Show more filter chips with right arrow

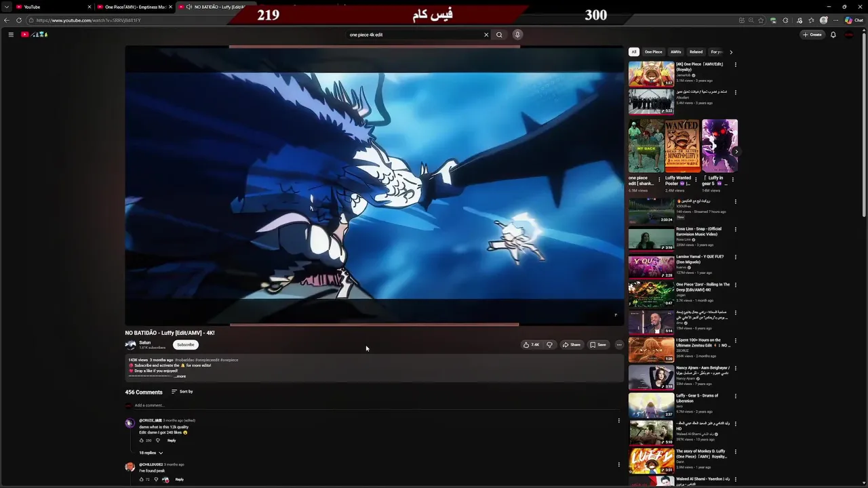[x=730, y=52]
